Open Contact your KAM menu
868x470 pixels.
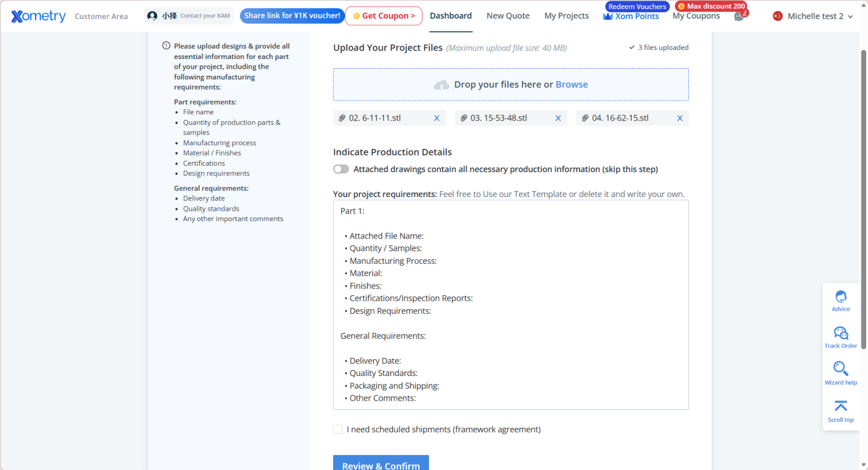[189, 16]
